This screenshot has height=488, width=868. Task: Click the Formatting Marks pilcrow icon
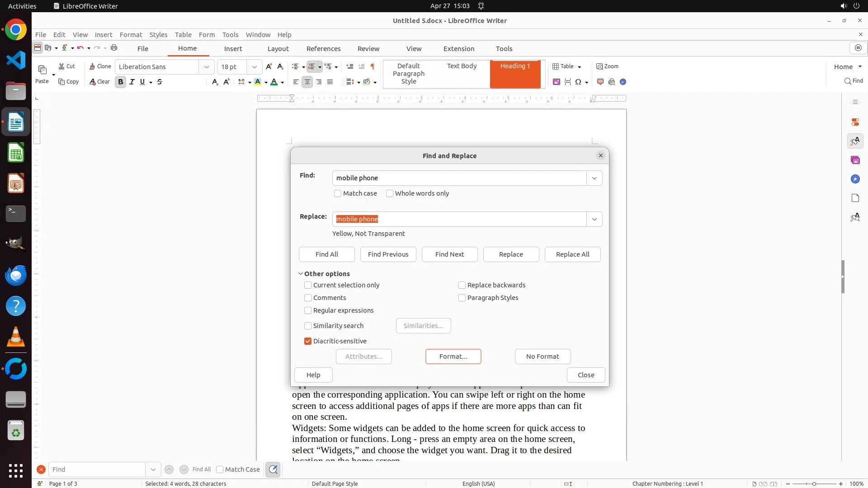tap(372, 66)
